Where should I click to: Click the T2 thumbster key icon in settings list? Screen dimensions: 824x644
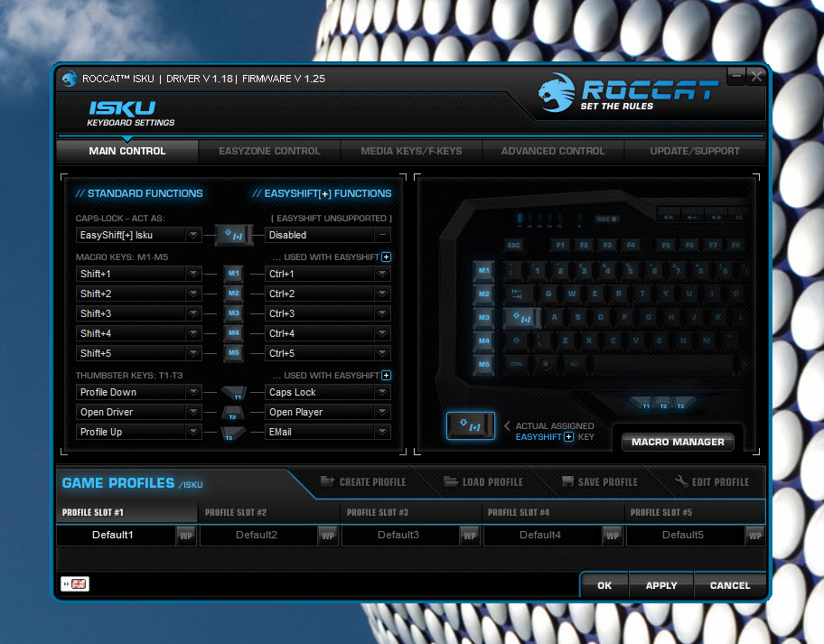(x=232, y=413)
